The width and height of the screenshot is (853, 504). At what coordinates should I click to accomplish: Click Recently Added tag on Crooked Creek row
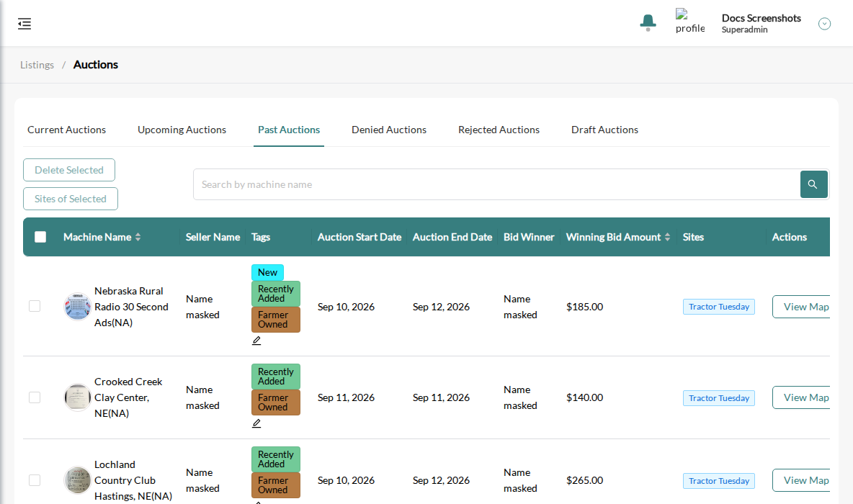click(x=276, y=377)
